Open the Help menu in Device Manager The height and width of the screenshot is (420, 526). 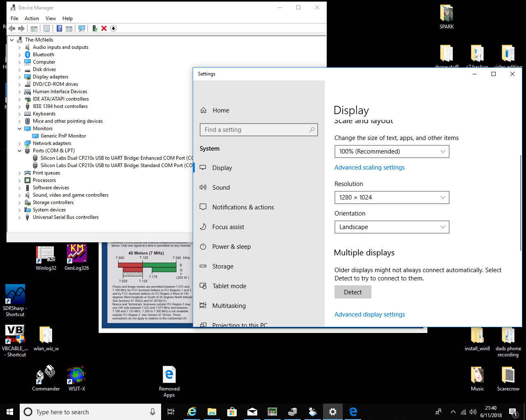click(67, 18)
